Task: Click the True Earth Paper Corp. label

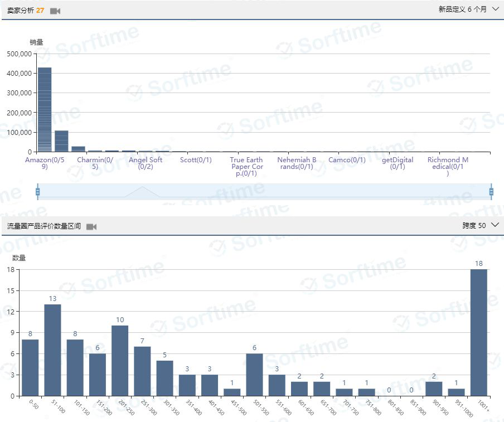Action: click(246, 166)
